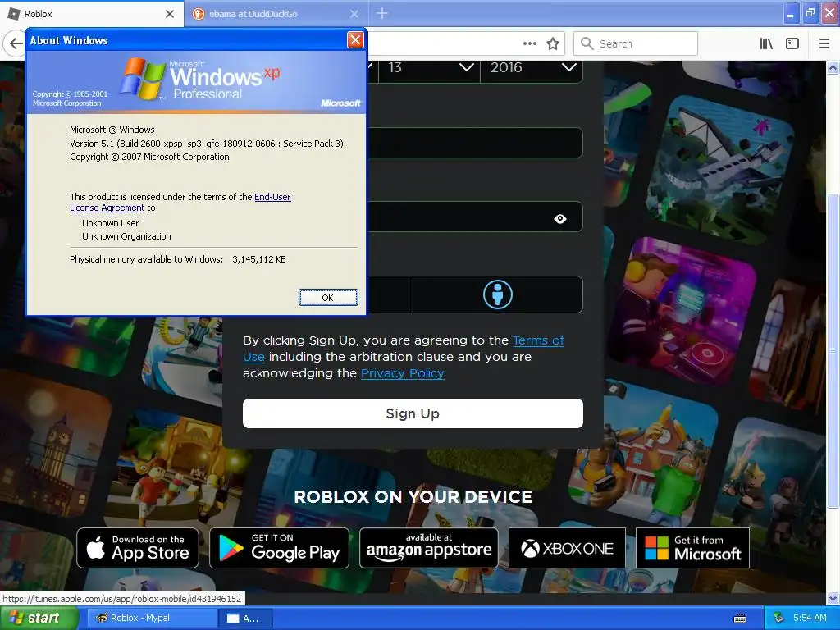The width and height of the screenshot is (840, 630).
Task: Click in the browser Search box
Action: (x=636, y=44)
